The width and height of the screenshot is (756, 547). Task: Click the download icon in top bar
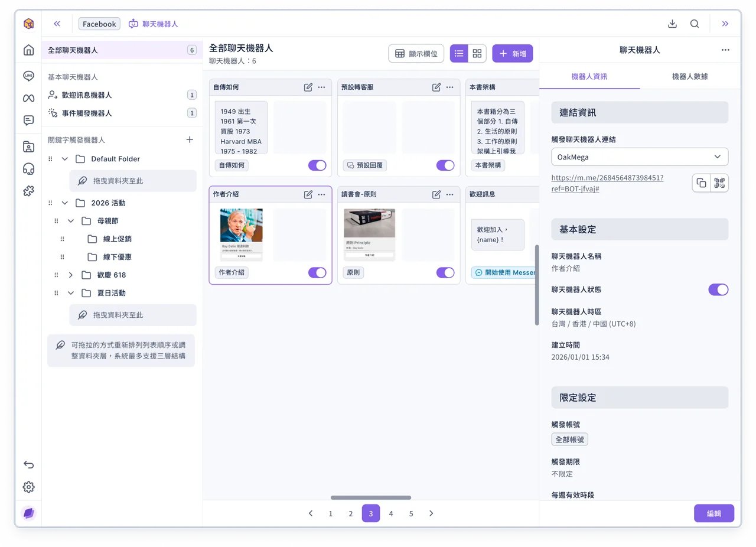tap(672, 24)
